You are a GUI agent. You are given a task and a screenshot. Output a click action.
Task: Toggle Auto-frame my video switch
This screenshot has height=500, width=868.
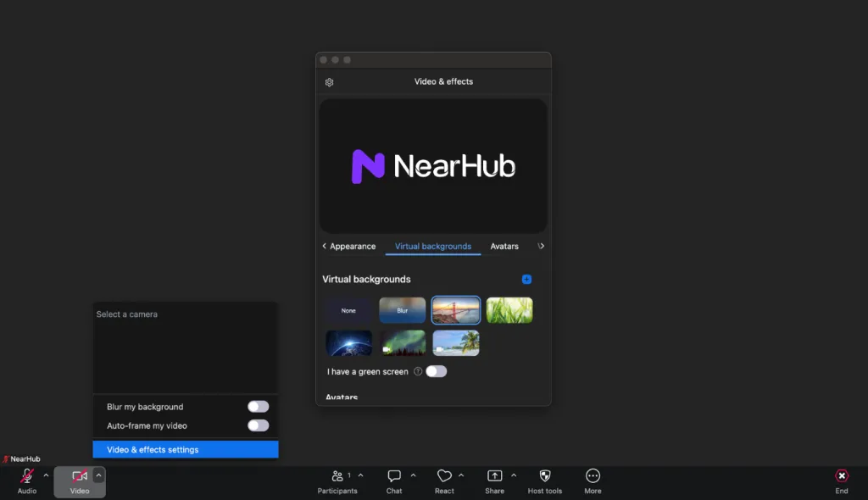258,425
